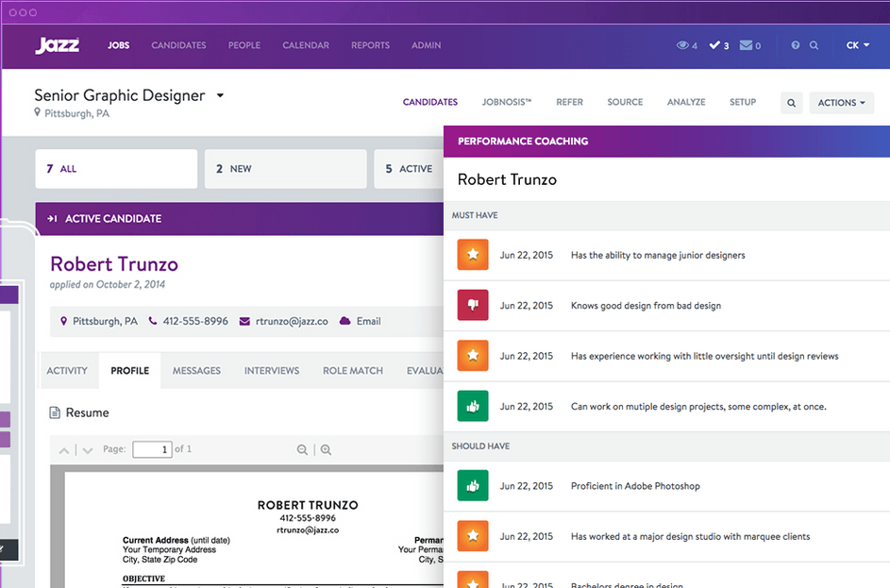Click 'Proficient in Adobe Photoshop' text
The width and height of the screenshot is (890, 588).
635,486
